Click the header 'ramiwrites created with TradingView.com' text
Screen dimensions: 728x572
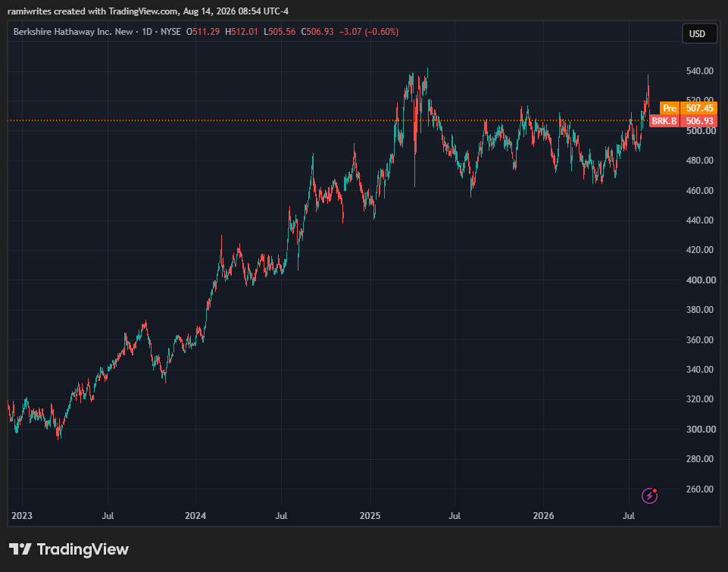click(93, 11)
